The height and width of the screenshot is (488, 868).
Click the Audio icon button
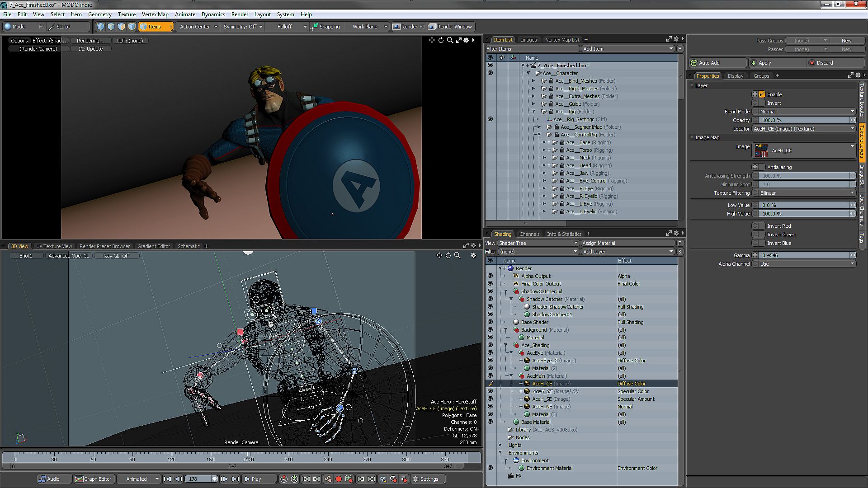(x=42, y=479)
